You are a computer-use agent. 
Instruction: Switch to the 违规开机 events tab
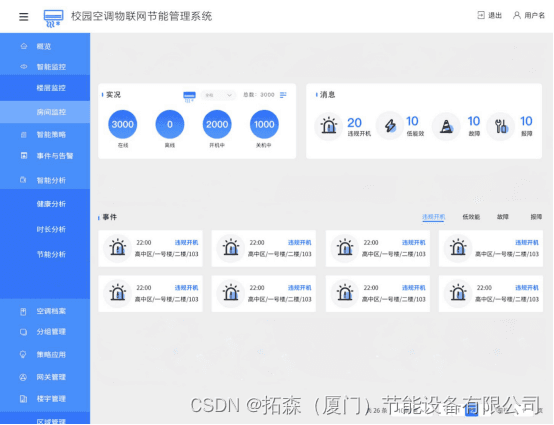coord(434,217)
